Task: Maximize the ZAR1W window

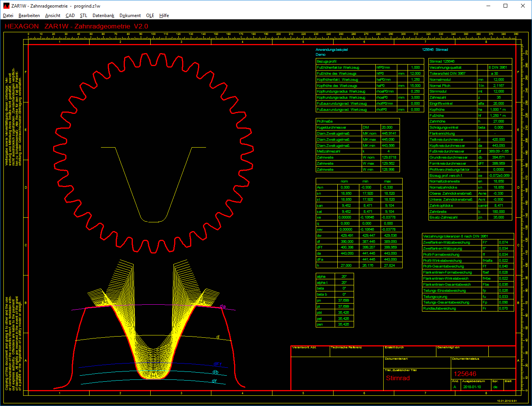Action: 505,6
